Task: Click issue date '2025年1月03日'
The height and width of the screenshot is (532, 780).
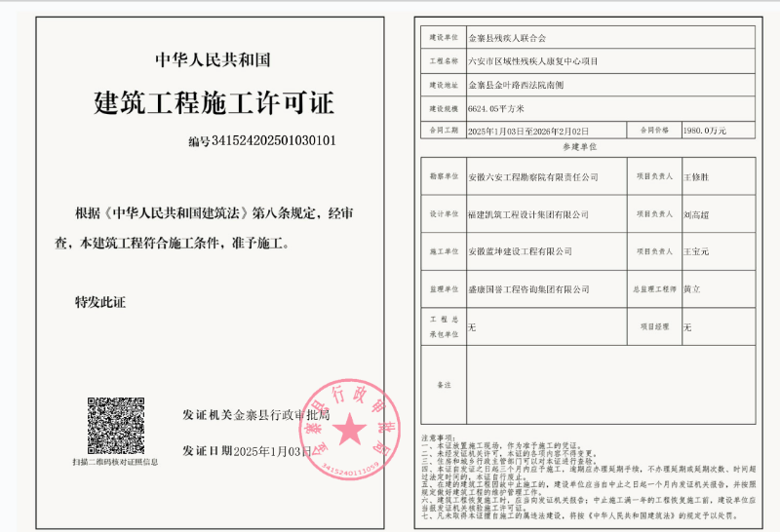Action: click(272, 451)
